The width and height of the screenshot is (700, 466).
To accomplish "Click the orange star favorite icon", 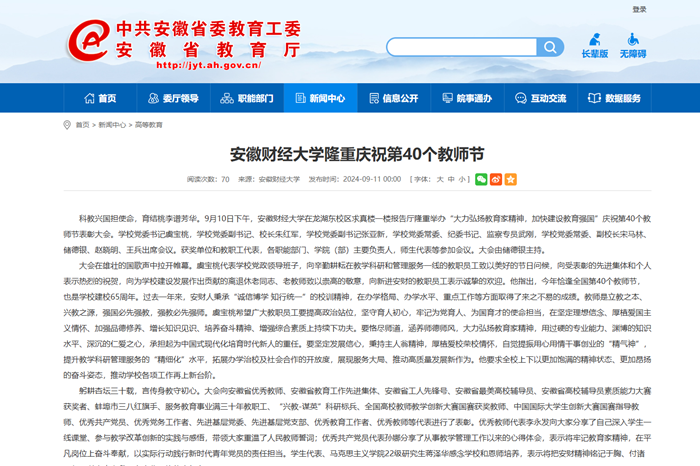I will [x=511, y=179].
